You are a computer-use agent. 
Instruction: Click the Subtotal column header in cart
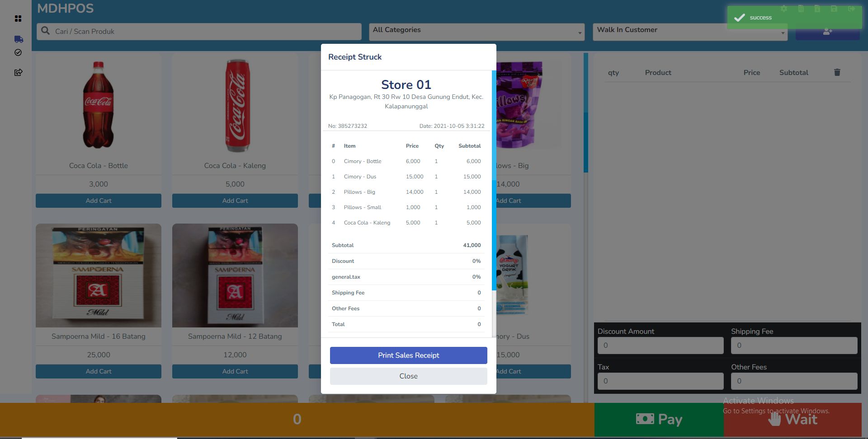pyautogui.click(x=794, y=73)
